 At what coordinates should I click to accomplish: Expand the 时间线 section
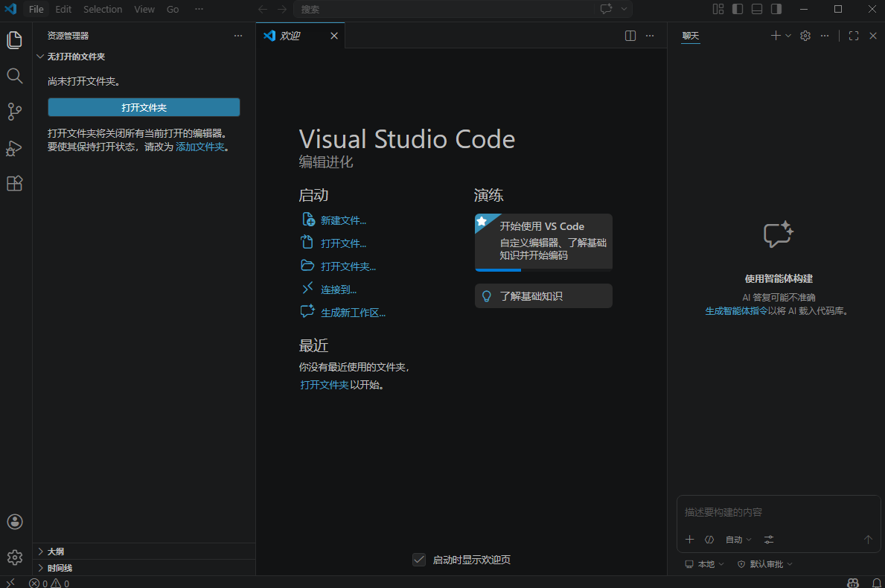coord(144,568)
